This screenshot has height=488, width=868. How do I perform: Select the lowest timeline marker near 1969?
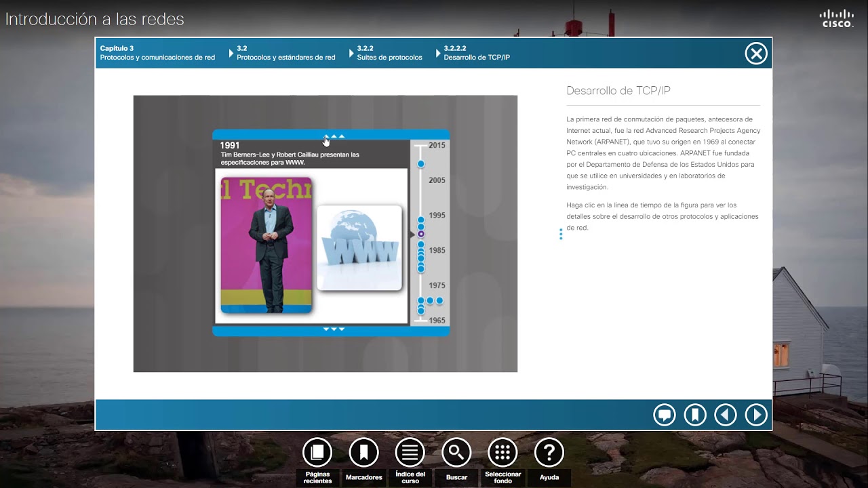click(x=420, y=311)
